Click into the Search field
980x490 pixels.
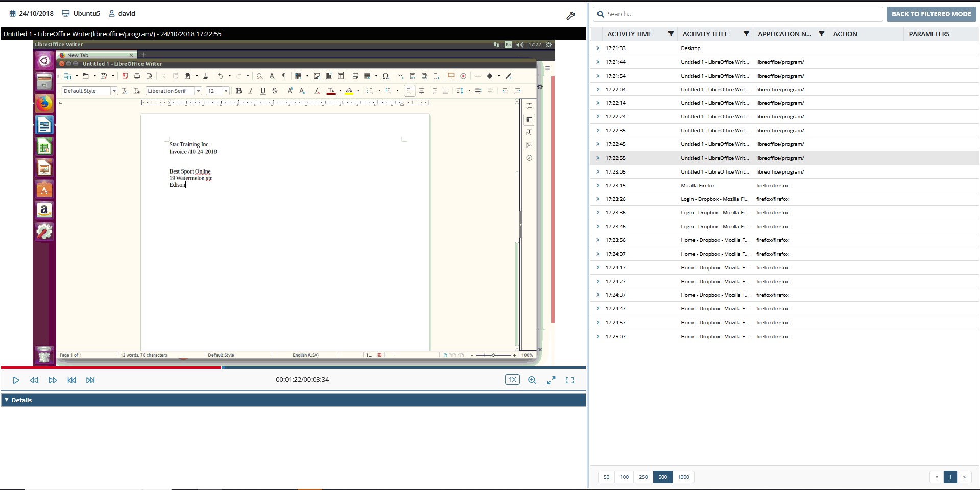tap(738, 14)
